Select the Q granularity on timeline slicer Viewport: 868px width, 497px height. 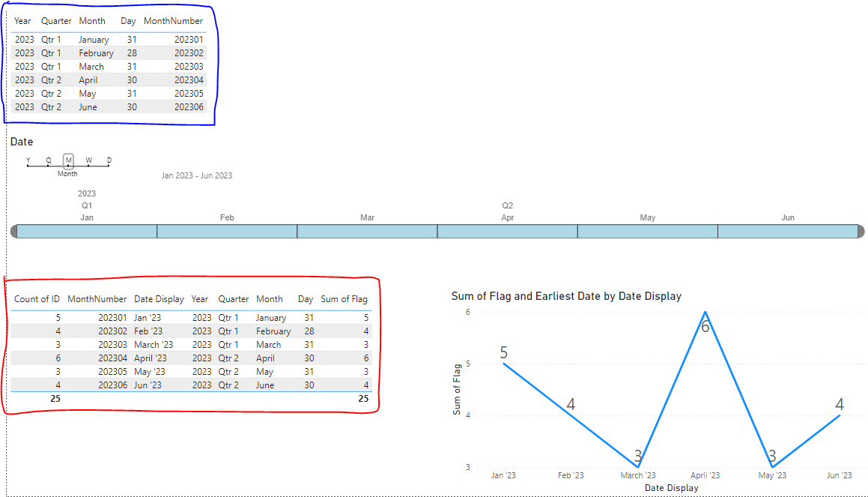(49, 160)
